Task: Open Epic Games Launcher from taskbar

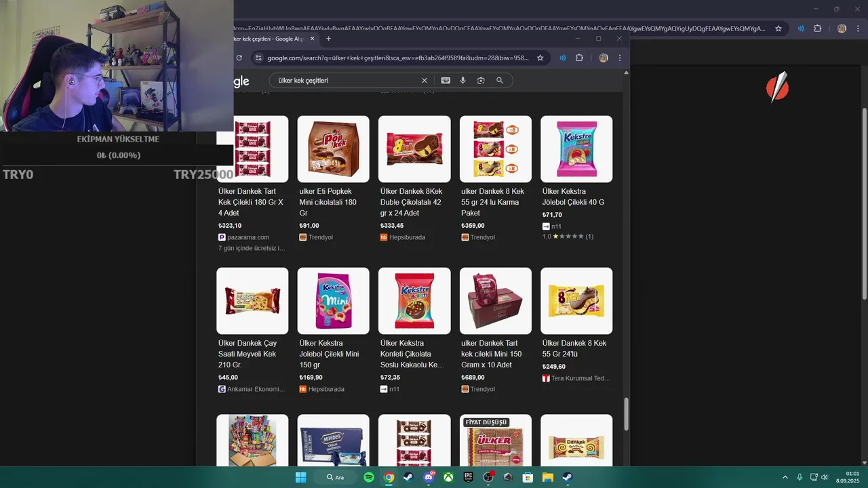Action: (468, 477)
